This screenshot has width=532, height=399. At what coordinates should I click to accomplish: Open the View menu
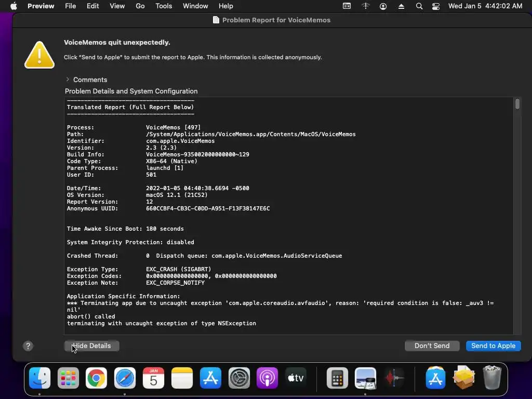tap(117, 6)
